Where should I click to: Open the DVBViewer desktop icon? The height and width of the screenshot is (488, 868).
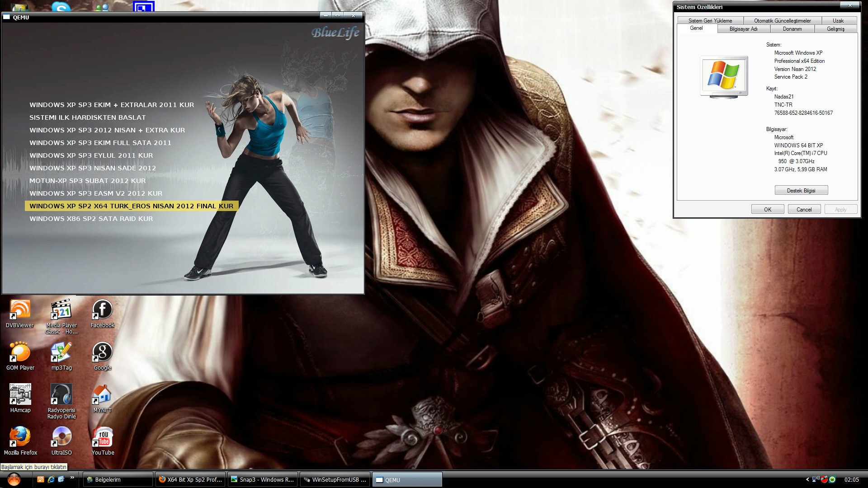[20, 314]
